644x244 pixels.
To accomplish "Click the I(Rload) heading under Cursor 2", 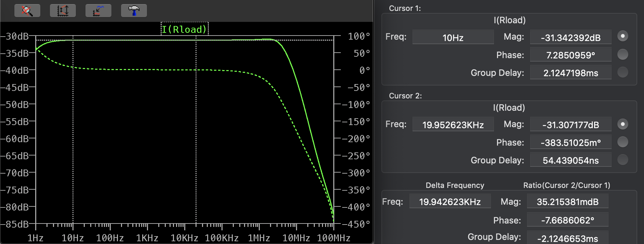I will [x=509, y=108].
